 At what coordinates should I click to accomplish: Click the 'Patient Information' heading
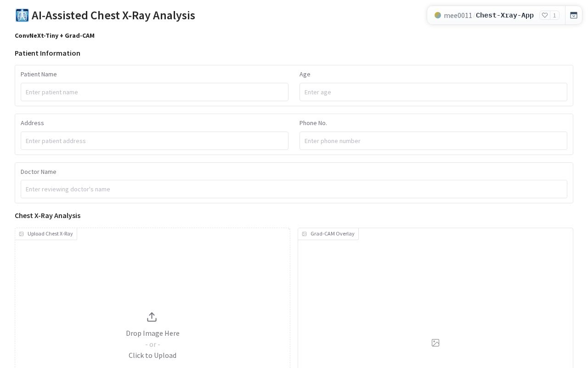(47, 53)
